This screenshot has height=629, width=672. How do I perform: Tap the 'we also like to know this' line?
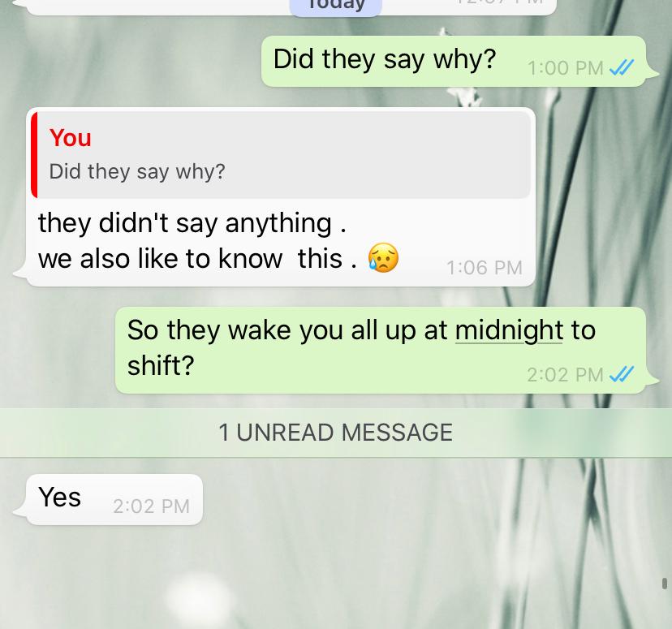197,259
